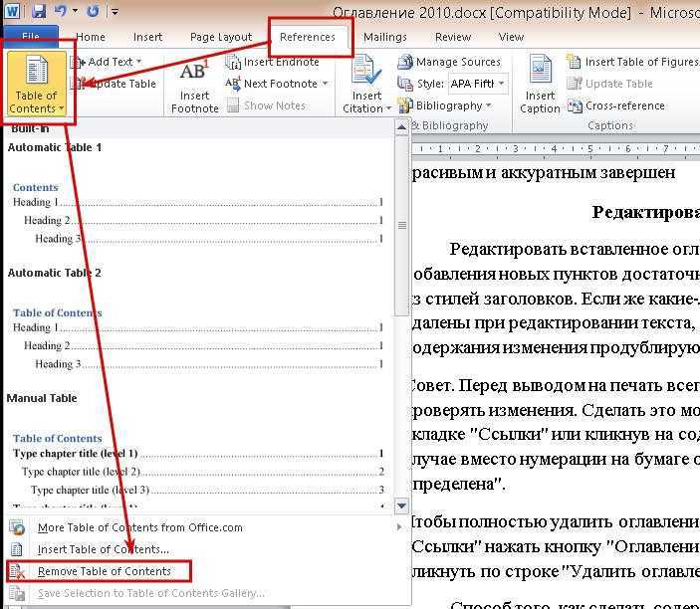
Task: Switch to the Page Layout tab
Action: pos(221,37)
